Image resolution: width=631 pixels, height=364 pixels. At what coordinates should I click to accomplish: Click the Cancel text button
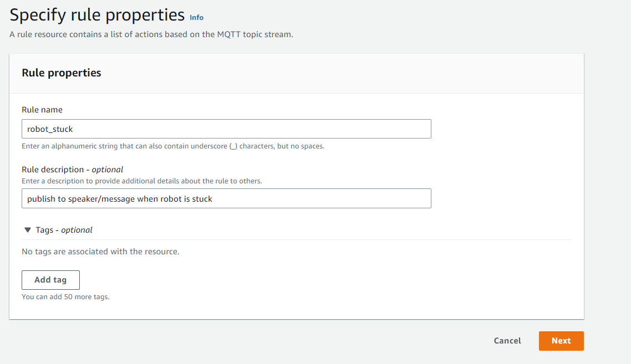tap(507, 341)
